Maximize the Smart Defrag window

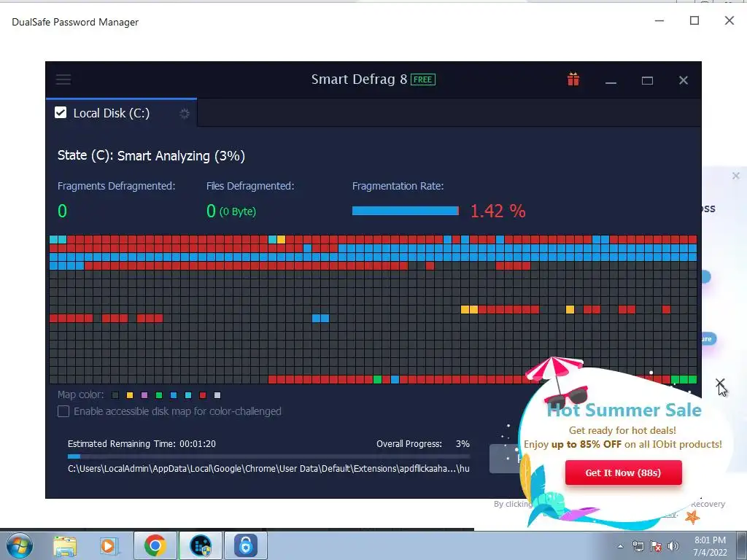(x=647, y=80)
